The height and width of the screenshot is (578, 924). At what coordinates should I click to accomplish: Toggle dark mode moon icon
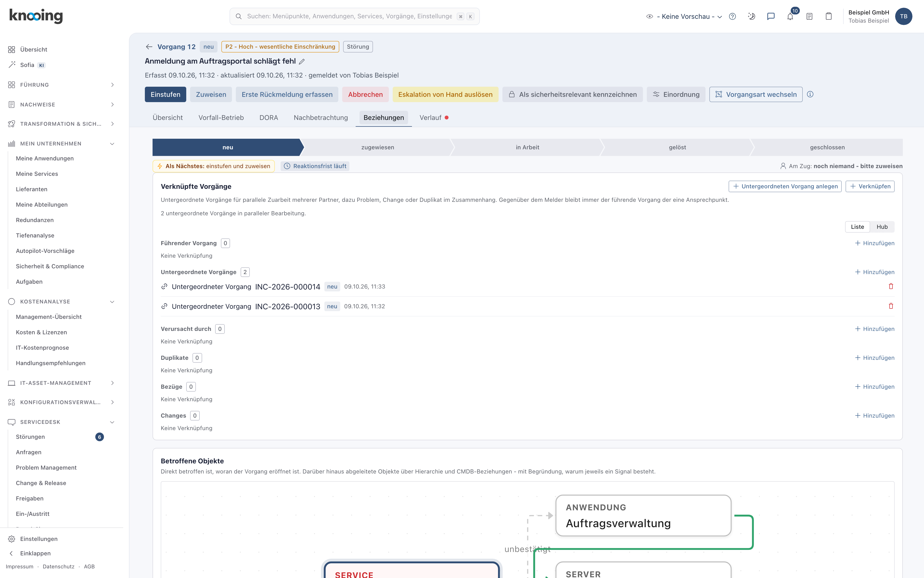[x=751, y=16]
